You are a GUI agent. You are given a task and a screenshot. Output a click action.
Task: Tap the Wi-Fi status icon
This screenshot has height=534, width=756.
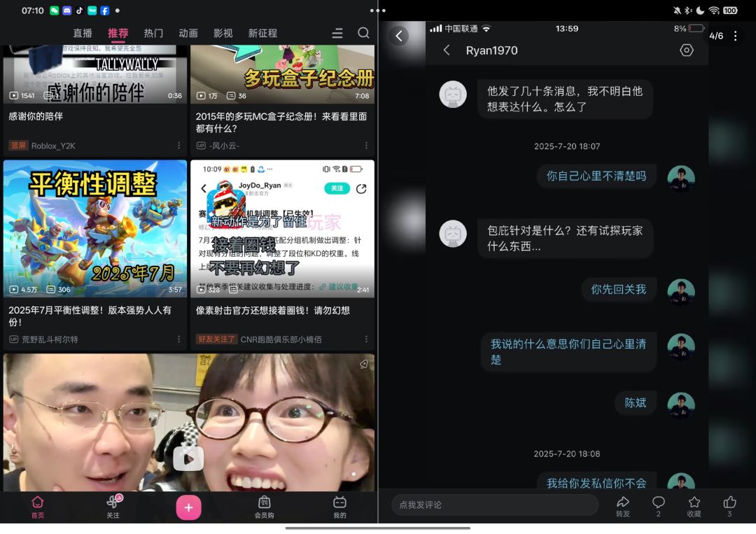click(x=714, y=10)
